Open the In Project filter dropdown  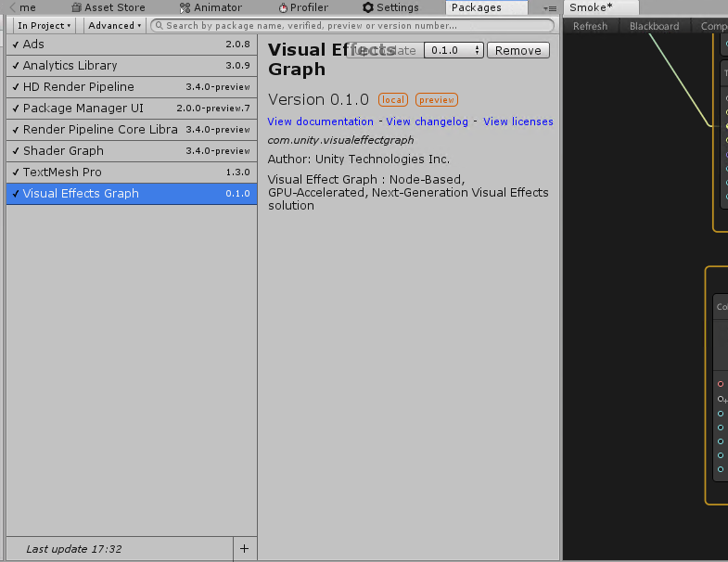point(45,25)
